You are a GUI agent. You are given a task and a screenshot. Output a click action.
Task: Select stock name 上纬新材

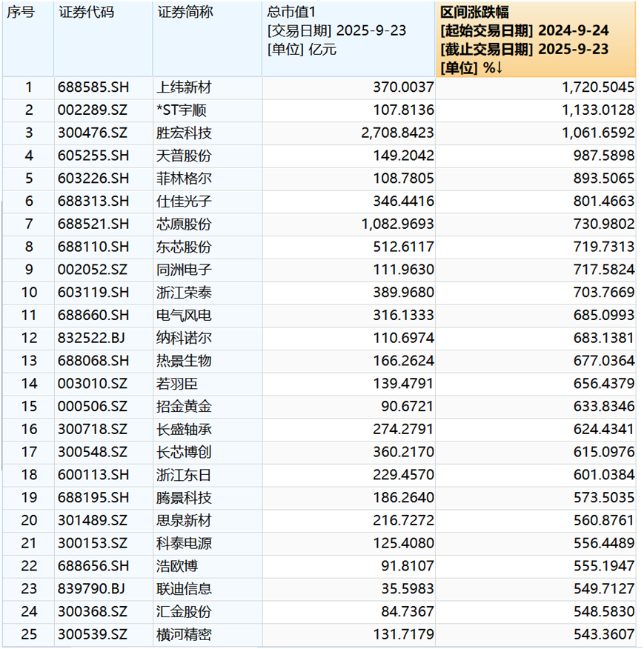coord(184,87)
